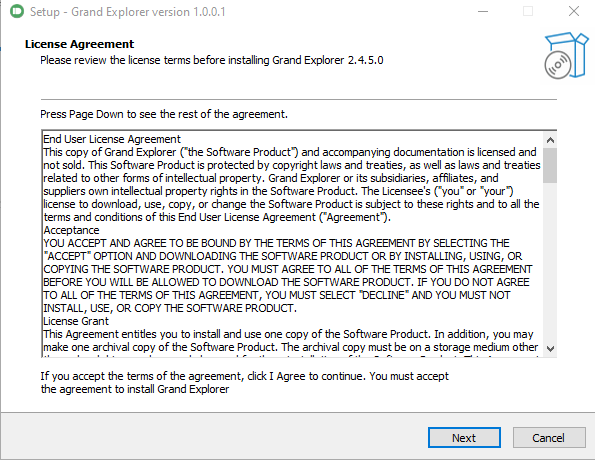Click the 'YOU ACCEPT AND AGREE' paragraph
Viewport: 595px width, 463px height.
288,276
